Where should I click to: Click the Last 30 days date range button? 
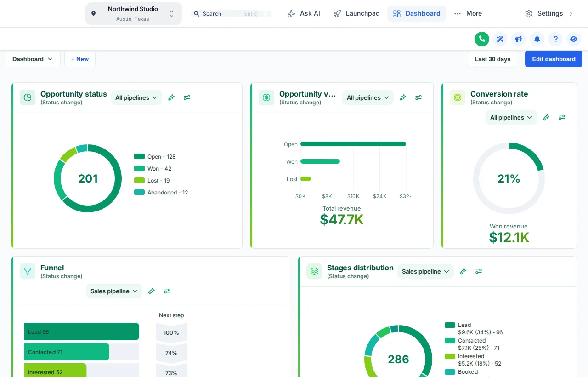pyautogui.click(x=492, y=59)
